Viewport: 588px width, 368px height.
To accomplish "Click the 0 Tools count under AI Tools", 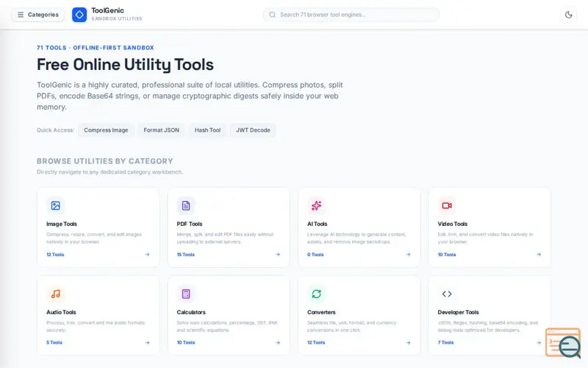I will pyautogui.click(x=315, y=255).
